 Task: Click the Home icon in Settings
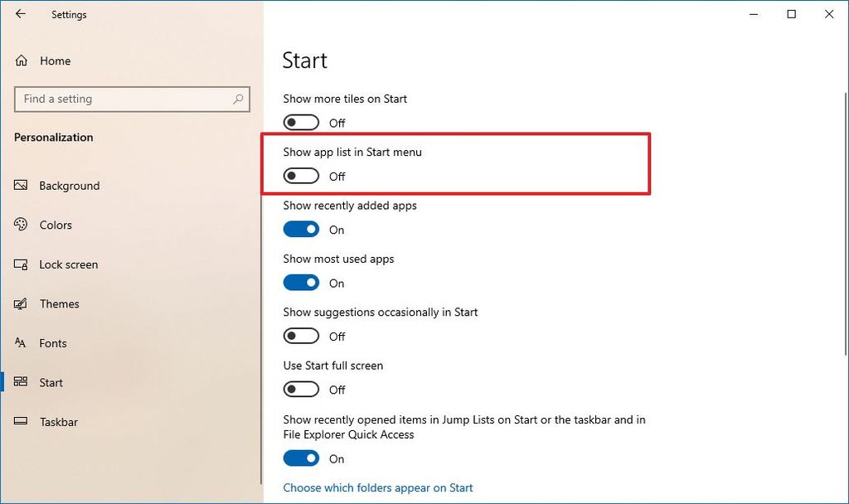coord(20,61)
